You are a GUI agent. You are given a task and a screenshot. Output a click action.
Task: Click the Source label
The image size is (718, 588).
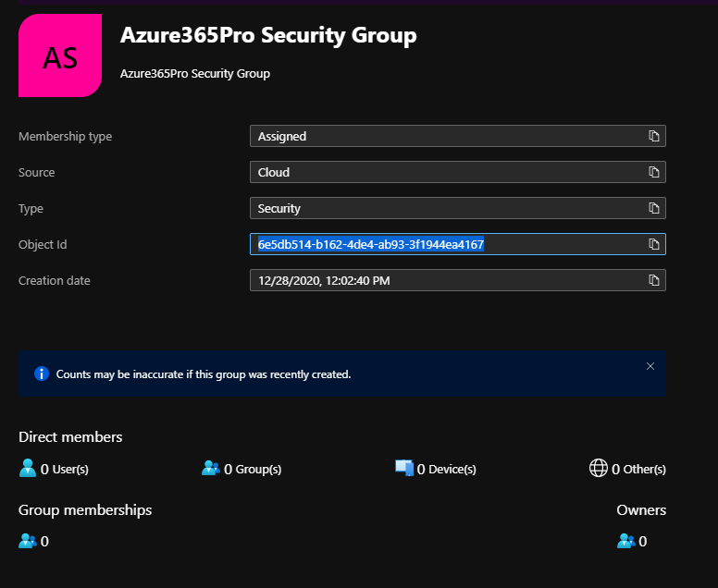(x=37, y=173)
